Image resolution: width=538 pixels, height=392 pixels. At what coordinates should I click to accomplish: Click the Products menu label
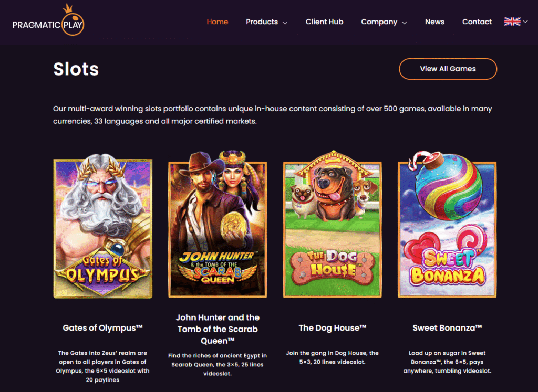[x=262, y=22]
